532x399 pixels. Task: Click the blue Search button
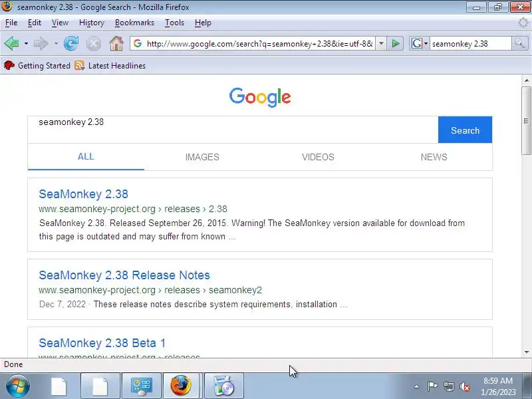point(465,130)
